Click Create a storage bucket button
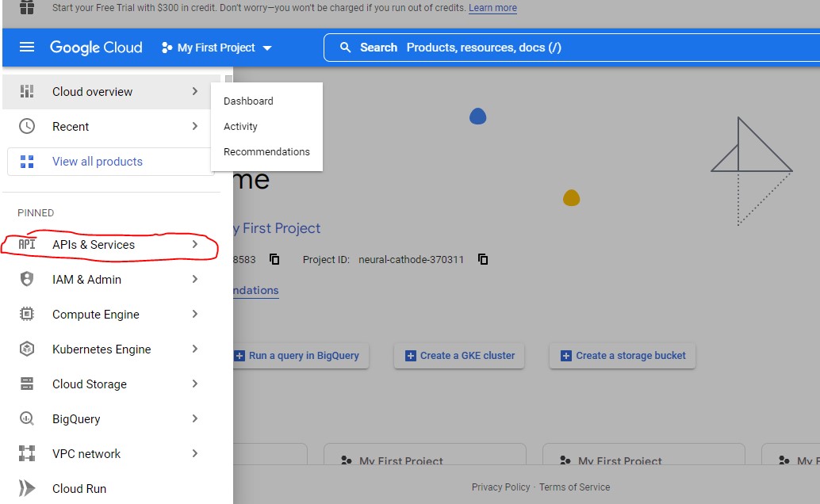 tap(623, 356)
